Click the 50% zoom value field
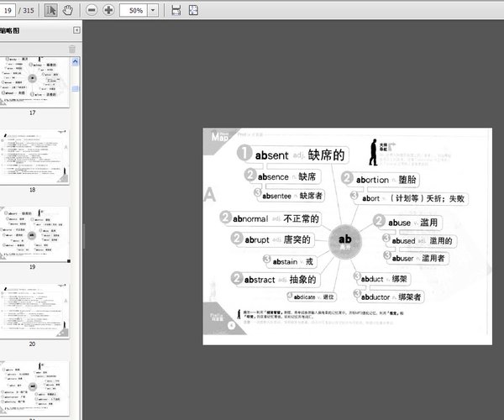 coord(134,11)
